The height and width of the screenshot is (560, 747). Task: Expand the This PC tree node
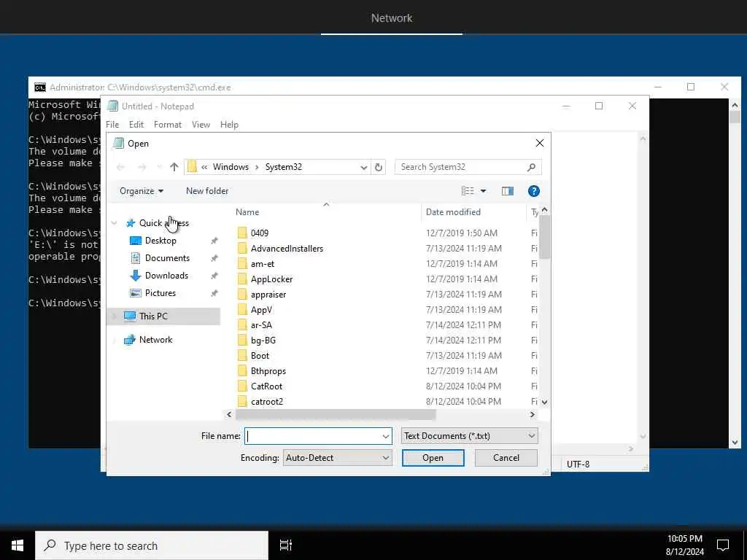115,316
